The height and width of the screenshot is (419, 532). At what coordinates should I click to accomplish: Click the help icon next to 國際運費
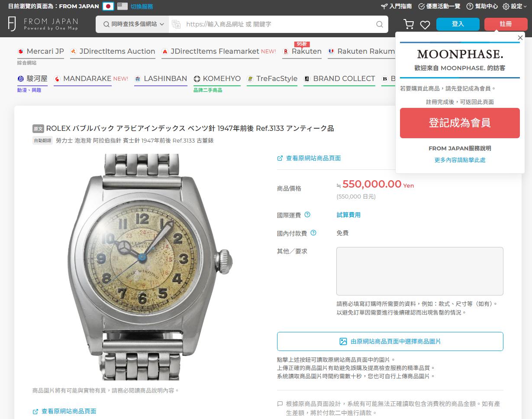click(x=307, y=215)
